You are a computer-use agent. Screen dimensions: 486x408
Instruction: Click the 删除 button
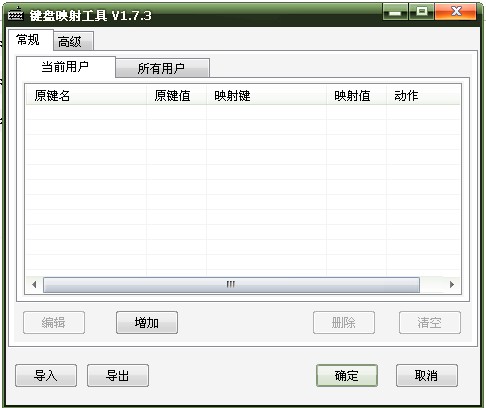click(x=344, y=322)
